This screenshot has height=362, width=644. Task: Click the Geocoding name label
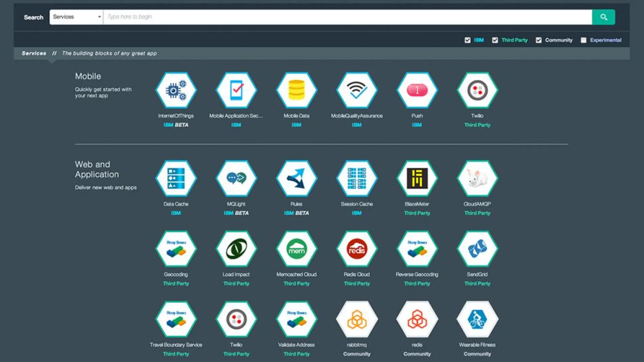(x=176, y=274)
